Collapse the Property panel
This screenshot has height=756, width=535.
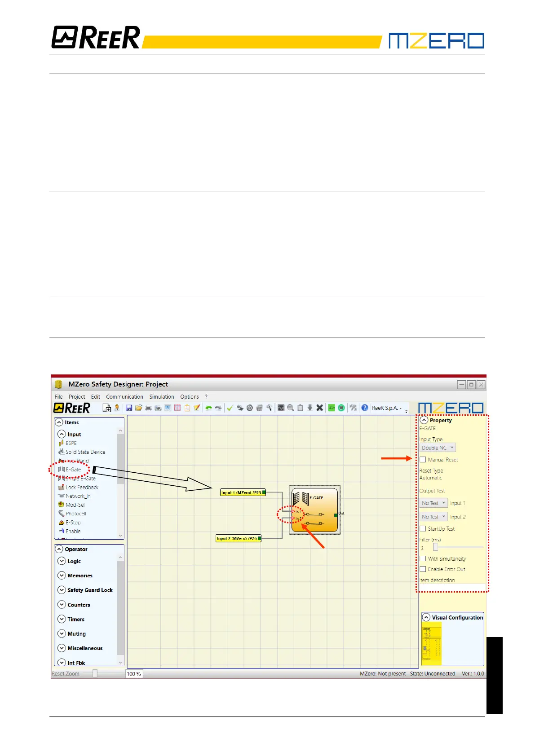click(424, 420)
